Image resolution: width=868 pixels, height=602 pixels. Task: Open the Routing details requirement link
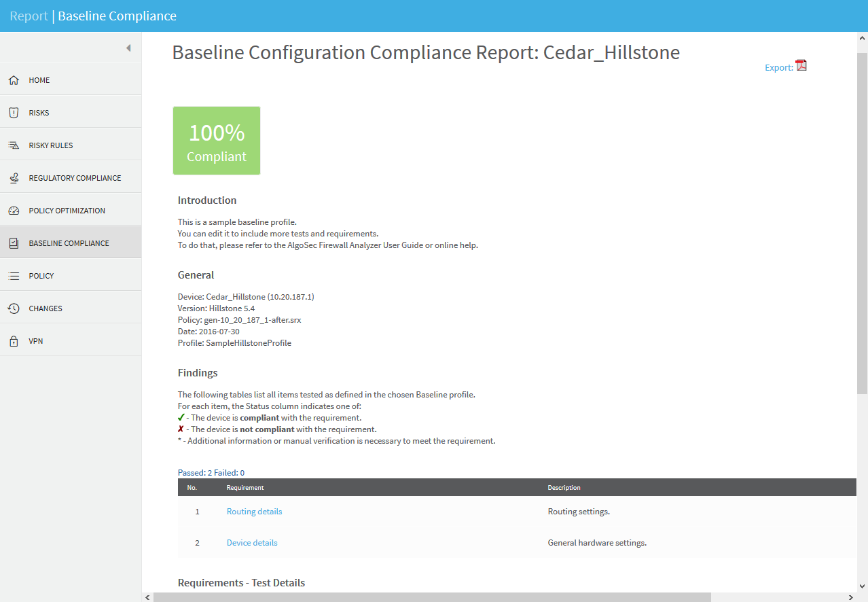point(254,512)
